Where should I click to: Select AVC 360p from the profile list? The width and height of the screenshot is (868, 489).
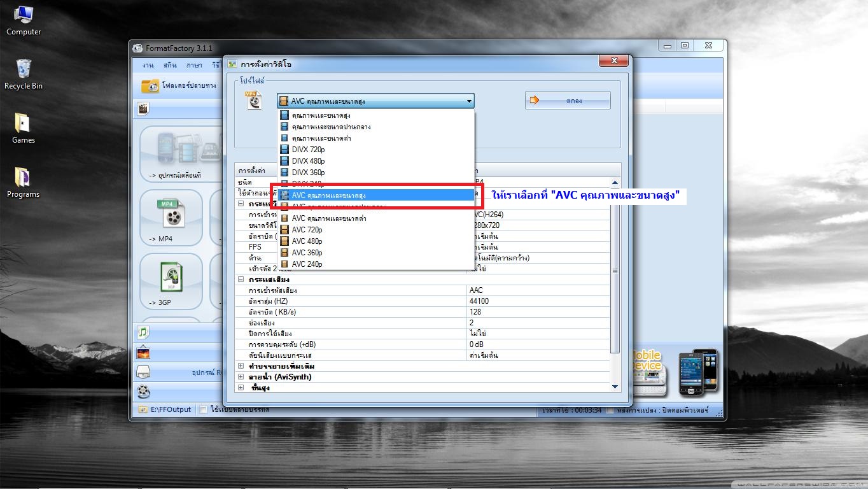tap(376, 253)
